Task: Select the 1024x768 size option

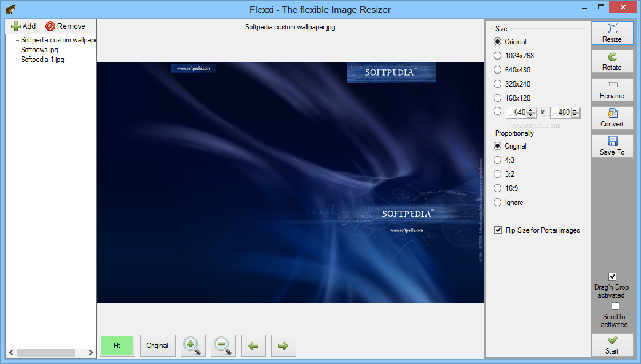Action: (498, 56)
